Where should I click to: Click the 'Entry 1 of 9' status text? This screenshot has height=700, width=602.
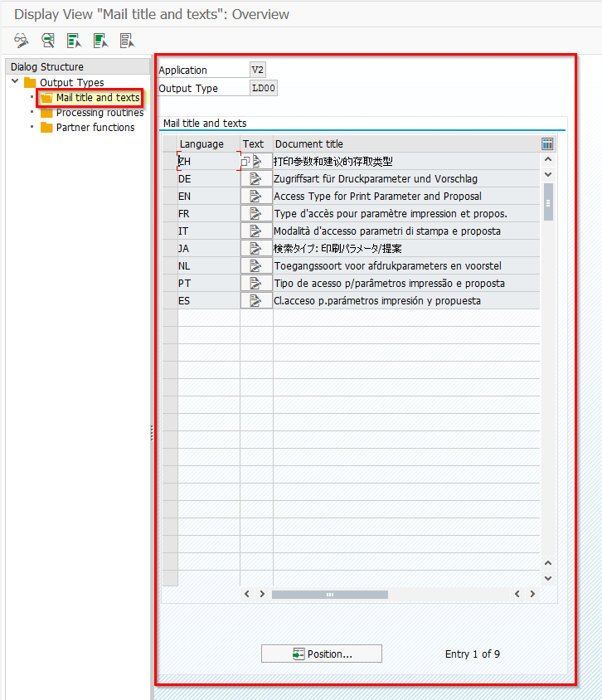(473, 654)
